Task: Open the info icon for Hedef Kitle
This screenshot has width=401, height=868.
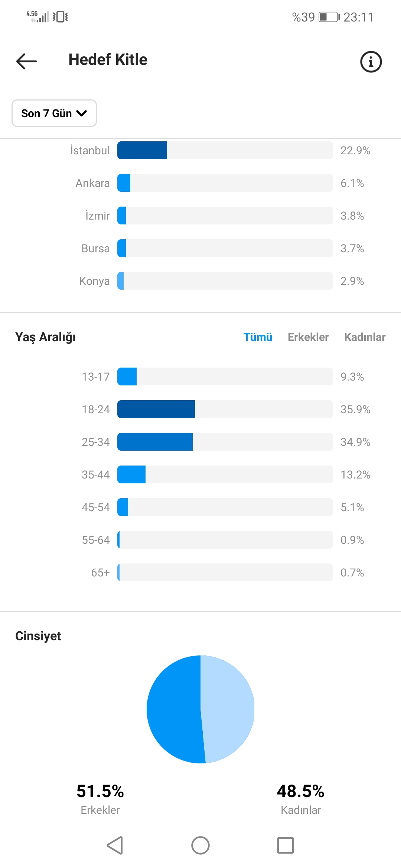Action: coord(371,62)
